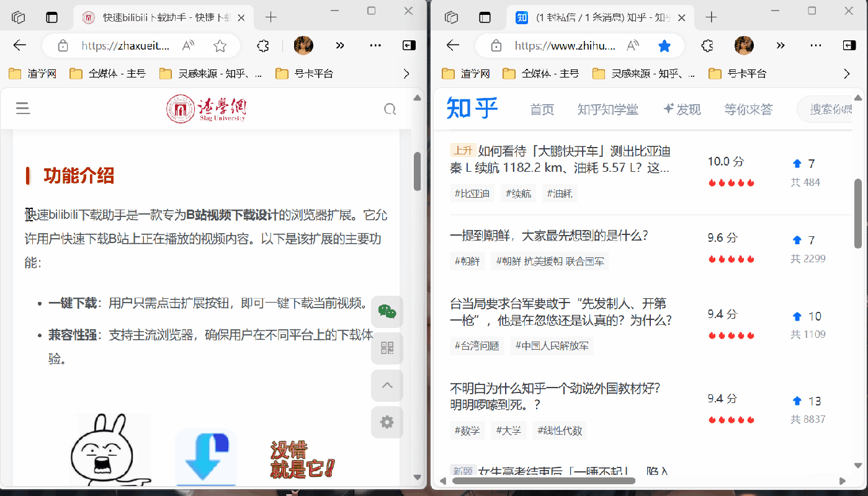Open the 渣学网 site hamburger menu
The width and height of the screenshot is (868, 496).
[23, 108]
